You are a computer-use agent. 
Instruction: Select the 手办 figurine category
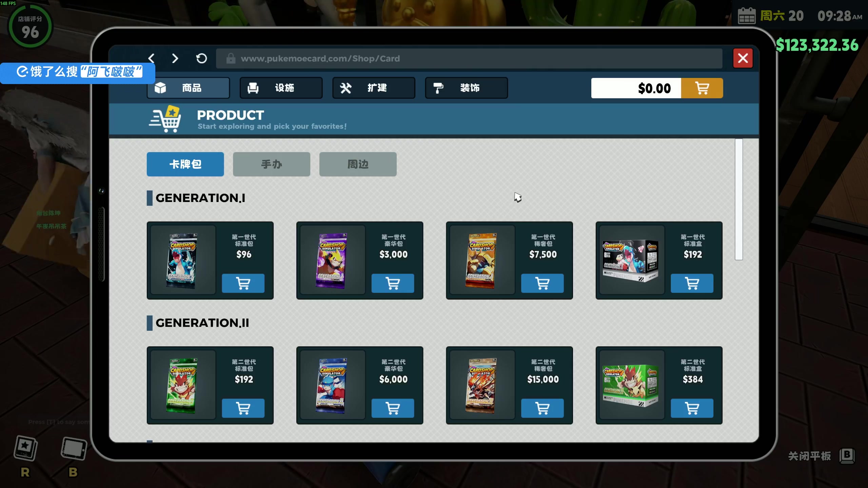click(x=271, y=164)
